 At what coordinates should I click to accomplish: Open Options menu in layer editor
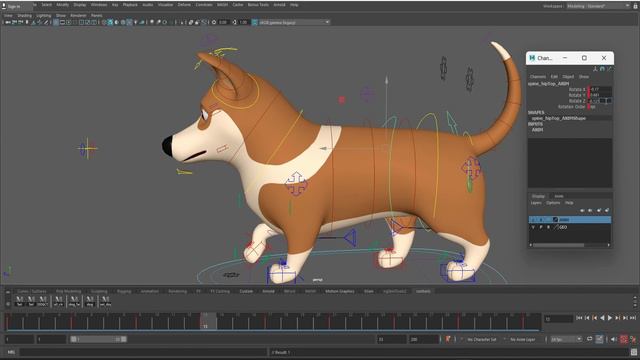(553, 203)
